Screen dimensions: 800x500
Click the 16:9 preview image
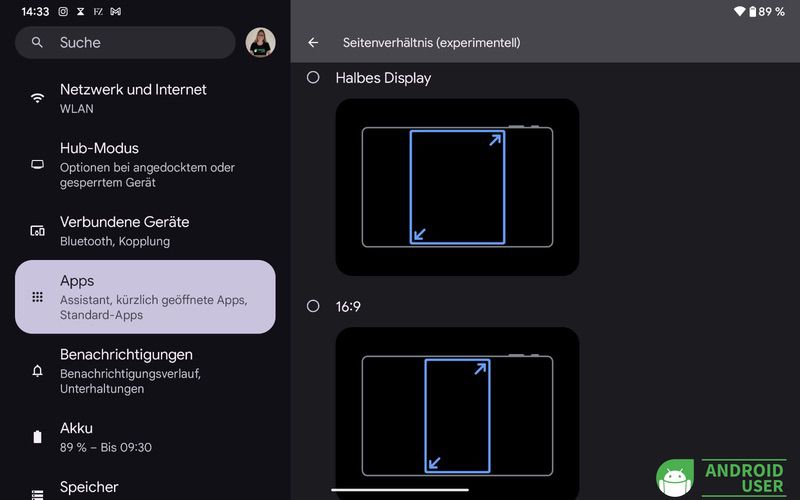click(x=457, y=414)
